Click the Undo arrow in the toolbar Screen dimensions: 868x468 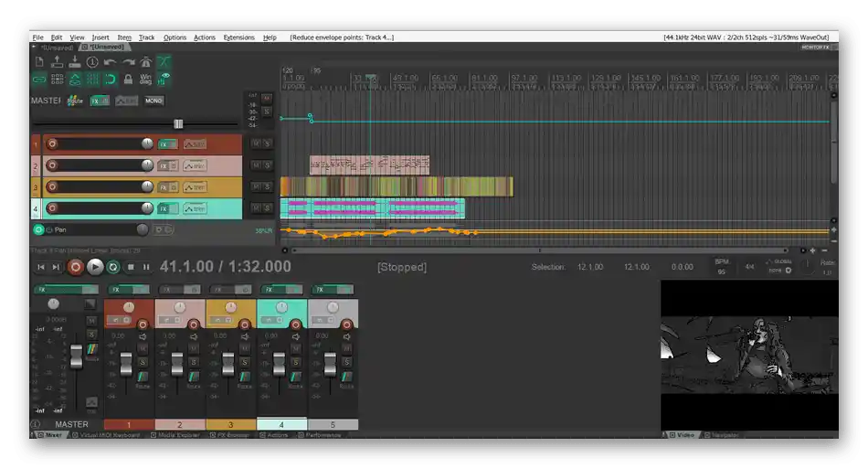point(111,62)
